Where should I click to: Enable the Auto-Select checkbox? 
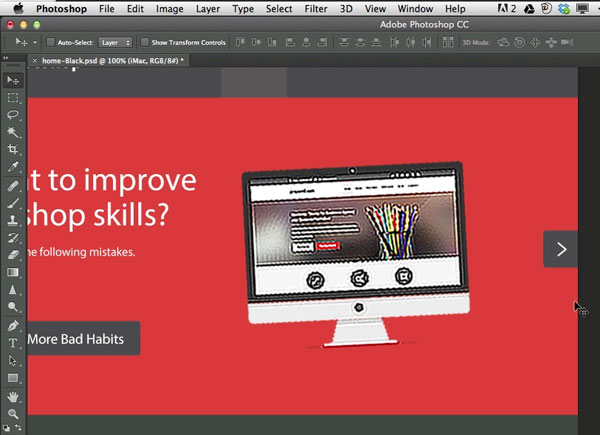[x=50, y=43]
